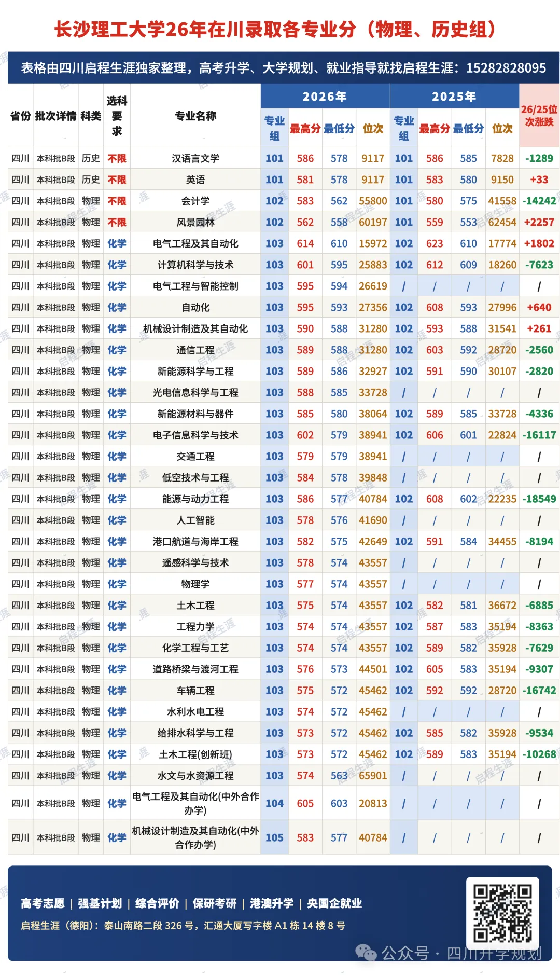Click the 高考志愿 footer label
The image size is (560, 976).
click(43, 903)
